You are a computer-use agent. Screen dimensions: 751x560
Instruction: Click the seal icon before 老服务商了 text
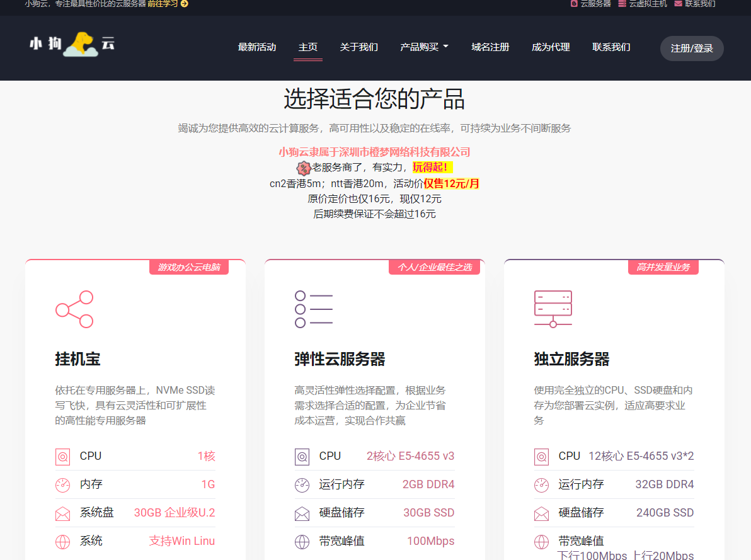(302, 168)
